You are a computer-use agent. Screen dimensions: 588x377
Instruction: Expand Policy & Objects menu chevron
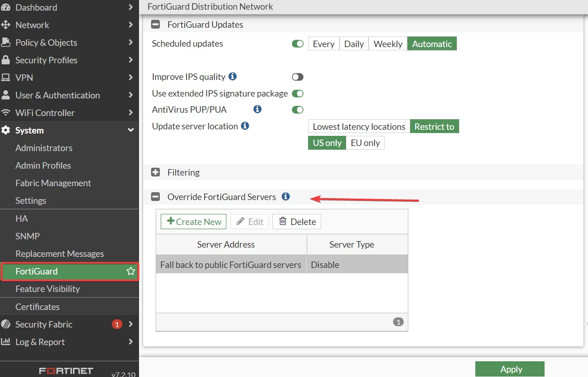[x=131, y=43]
